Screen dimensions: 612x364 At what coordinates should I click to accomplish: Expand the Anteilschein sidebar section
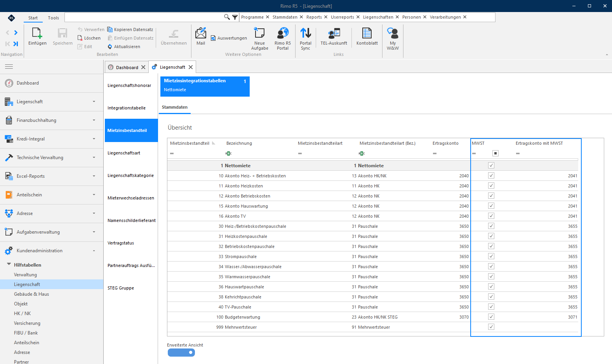(52, 195)
